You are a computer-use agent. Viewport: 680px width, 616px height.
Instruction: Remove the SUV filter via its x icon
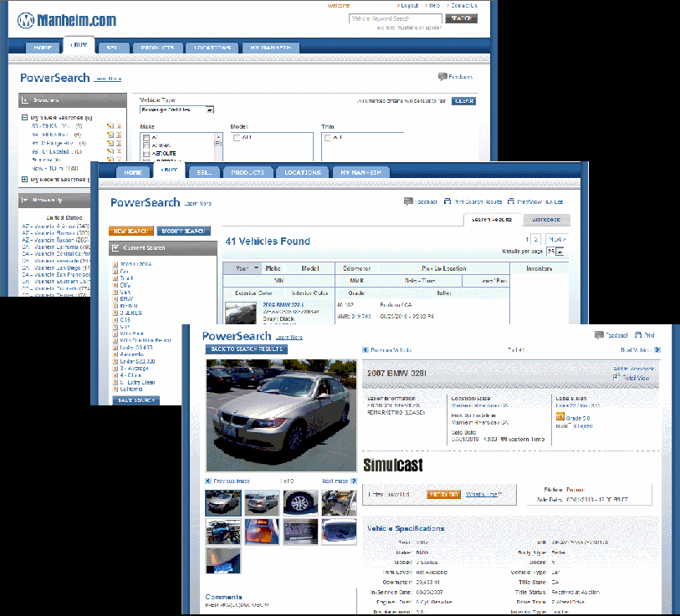(115, 285)
